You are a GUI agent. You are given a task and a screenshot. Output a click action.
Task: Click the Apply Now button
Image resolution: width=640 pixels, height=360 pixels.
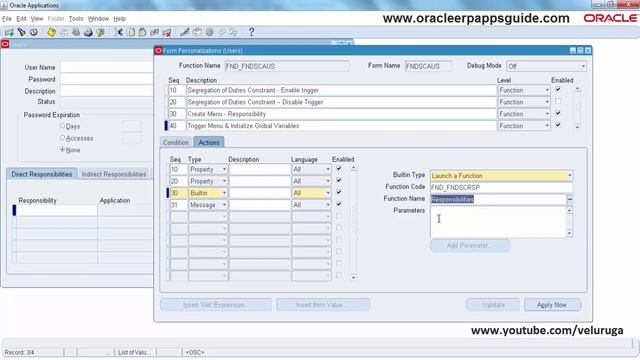[552, 305]
